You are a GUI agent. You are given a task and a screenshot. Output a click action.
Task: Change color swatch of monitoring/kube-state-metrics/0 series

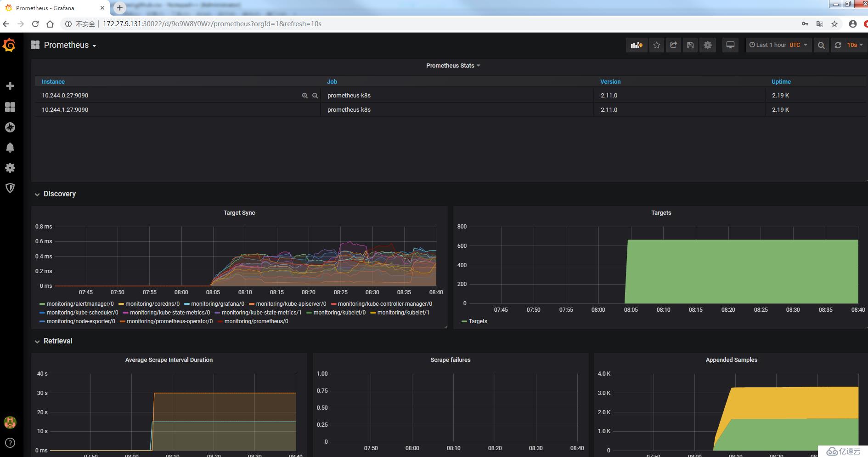pos(126,313)
